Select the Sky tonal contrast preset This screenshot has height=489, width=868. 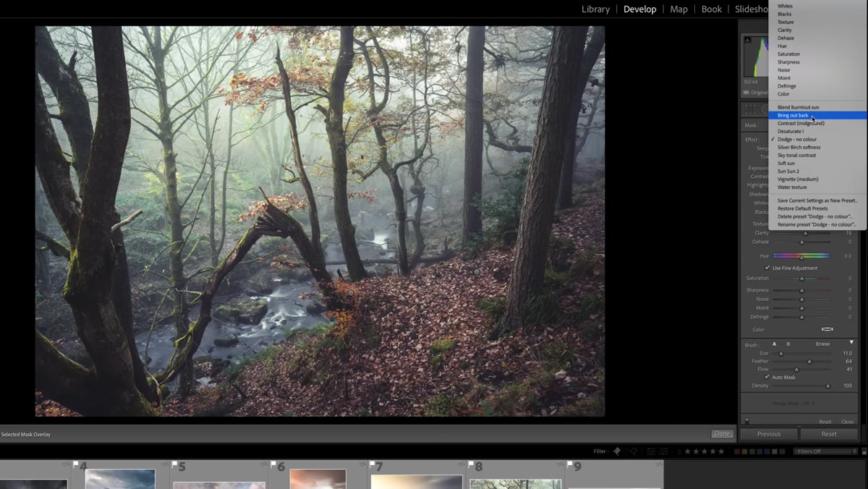pos(817,155)
